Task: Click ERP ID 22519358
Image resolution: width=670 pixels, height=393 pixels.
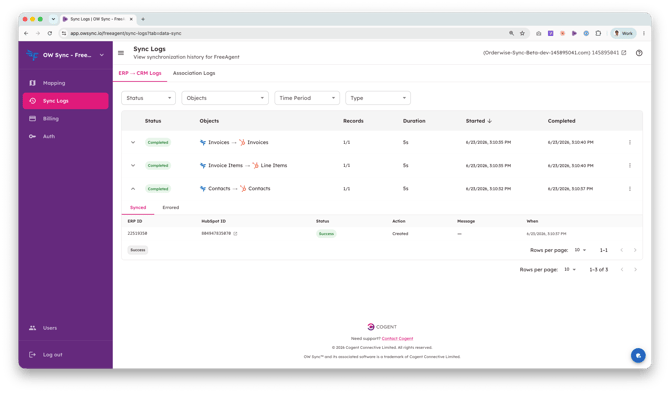Action: click(x=137, y=234)
